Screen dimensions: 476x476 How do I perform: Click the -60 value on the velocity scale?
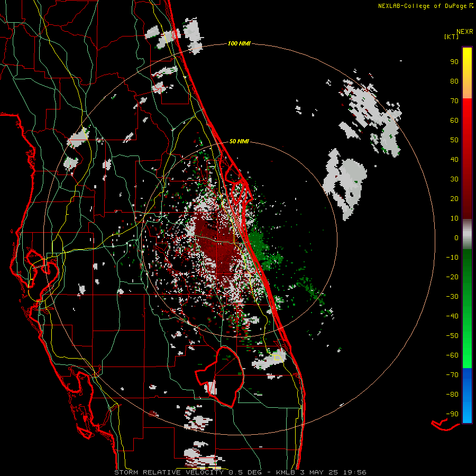[x=452, y=355]
